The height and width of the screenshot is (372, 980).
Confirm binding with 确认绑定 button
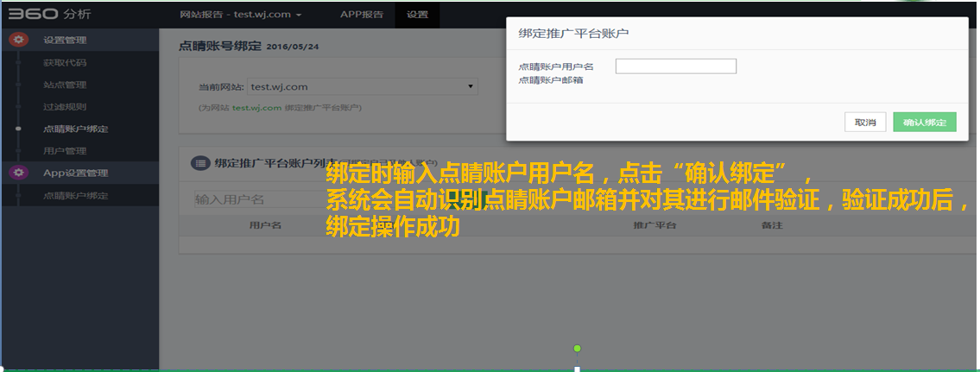[924, 122]
